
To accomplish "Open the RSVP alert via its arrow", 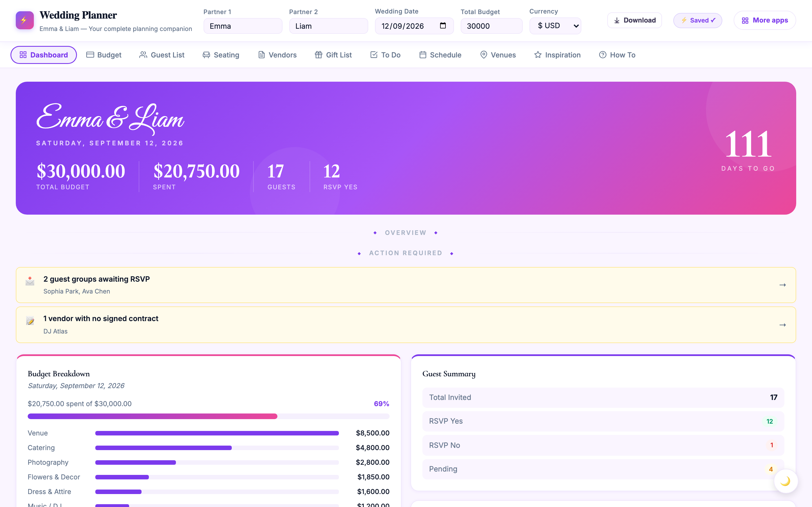I will (782, 285).
